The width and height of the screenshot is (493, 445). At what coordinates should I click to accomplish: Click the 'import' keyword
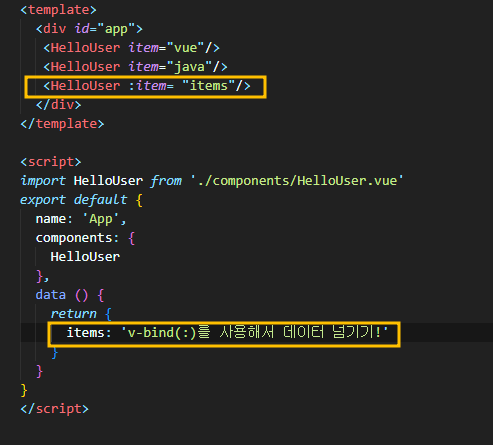(x=43, y=181)
